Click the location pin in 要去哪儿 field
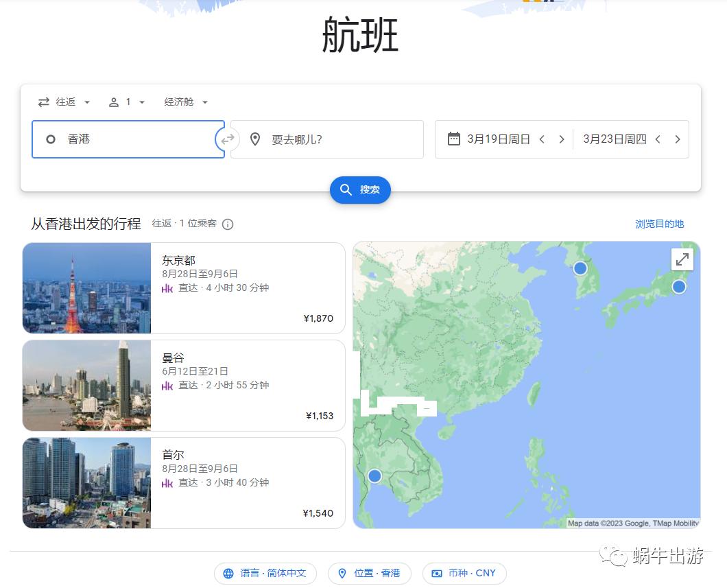 [x=255, y=139]
